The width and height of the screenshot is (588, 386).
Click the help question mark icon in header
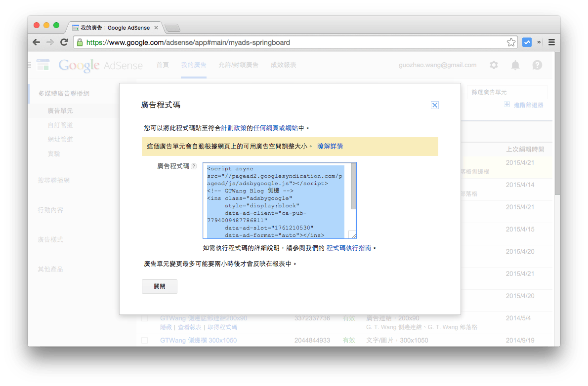(537, 65)
